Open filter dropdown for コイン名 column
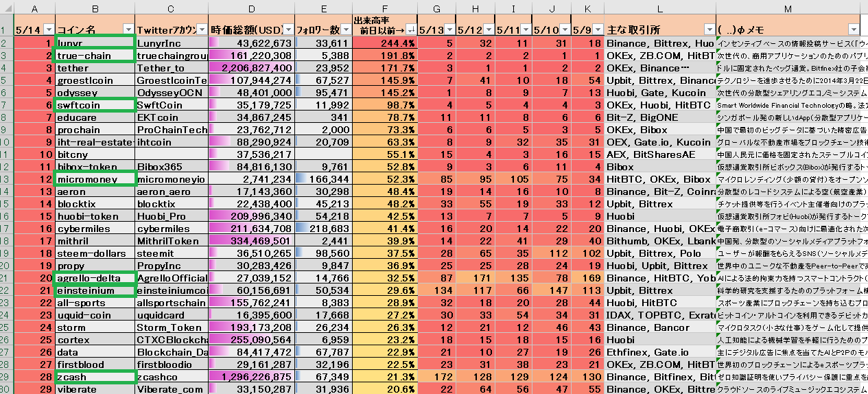Screen dimensions: 868x394 [x=128, y=30]
